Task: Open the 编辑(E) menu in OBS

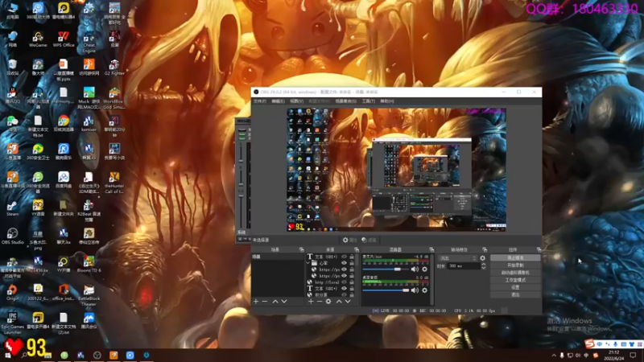Action: (278, 101)
